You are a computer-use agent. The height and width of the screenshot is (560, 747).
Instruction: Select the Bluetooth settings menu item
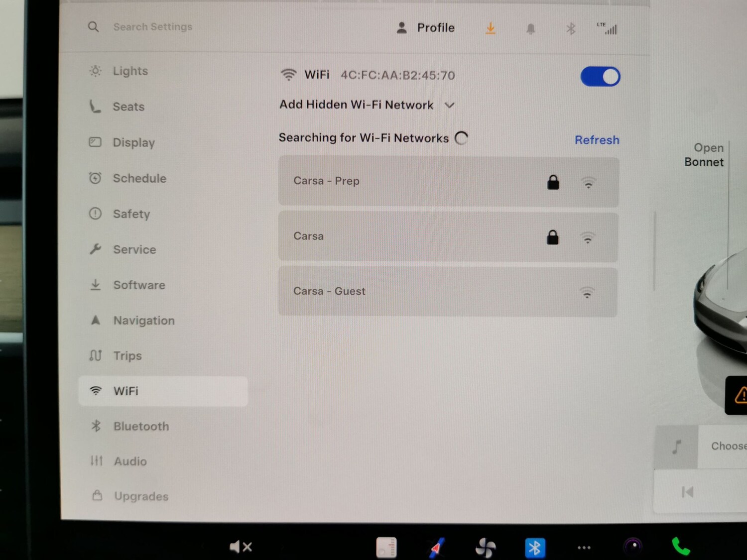141,427
